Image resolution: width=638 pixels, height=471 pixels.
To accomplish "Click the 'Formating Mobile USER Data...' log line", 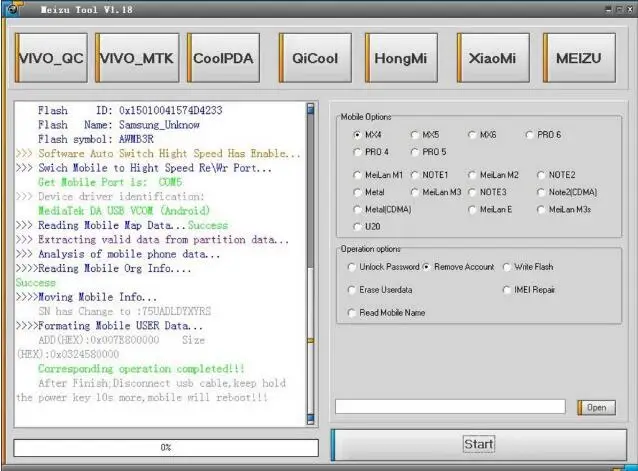I will [x=109, y=326].
